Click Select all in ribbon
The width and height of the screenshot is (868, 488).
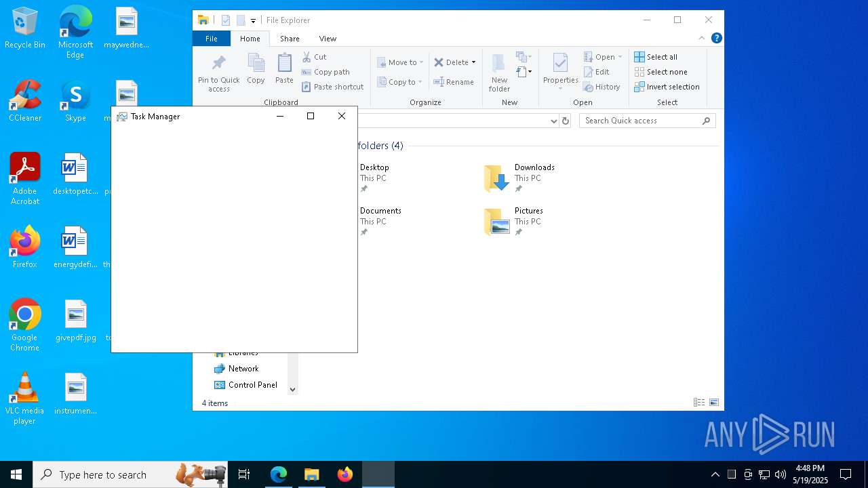tap(656, 57)
